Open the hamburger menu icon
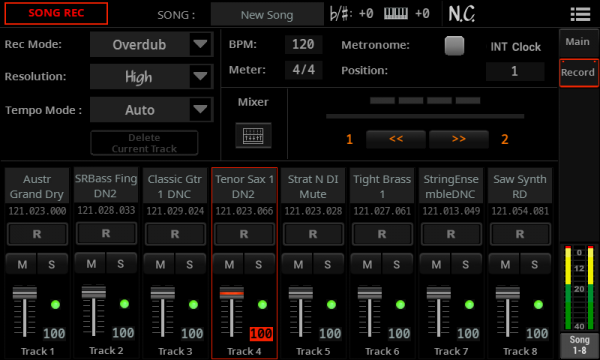The width and height of the screenshot is (600, 360). point(580,15)
